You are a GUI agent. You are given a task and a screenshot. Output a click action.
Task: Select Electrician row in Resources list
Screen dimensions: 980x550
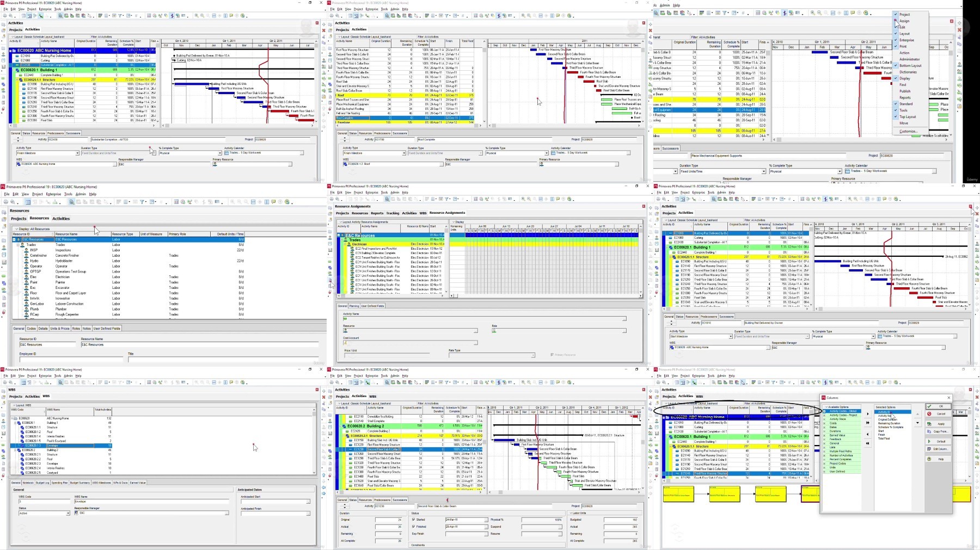click(x=128, y=277)
